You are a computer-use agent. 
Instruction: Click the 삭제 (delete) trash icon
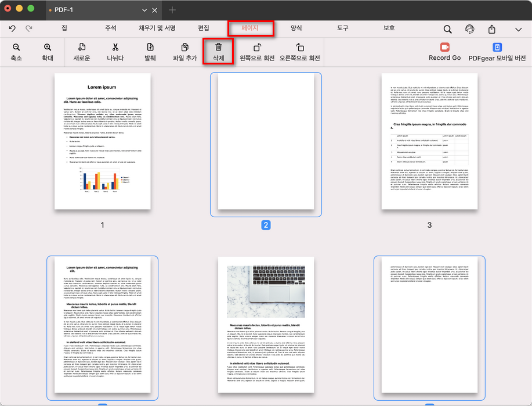click(x=218, y=48)
